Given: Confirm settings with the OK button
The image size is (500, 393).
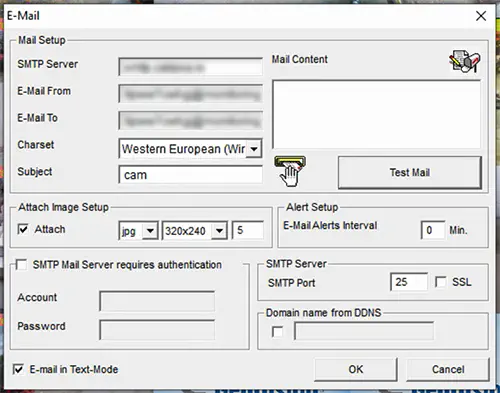Looking at the screenshot, I should [356, 369].
